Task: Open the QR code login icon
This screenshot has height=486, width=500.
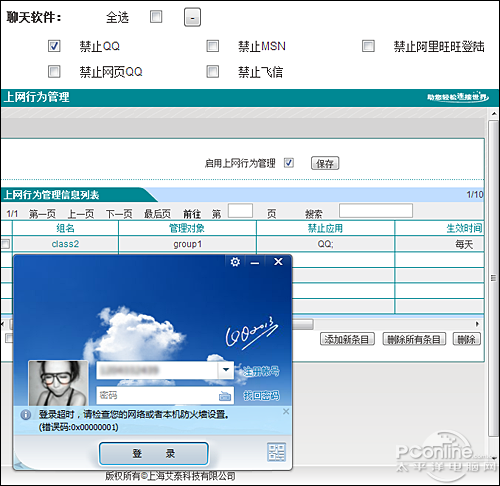Action: (x=277, y=452)
